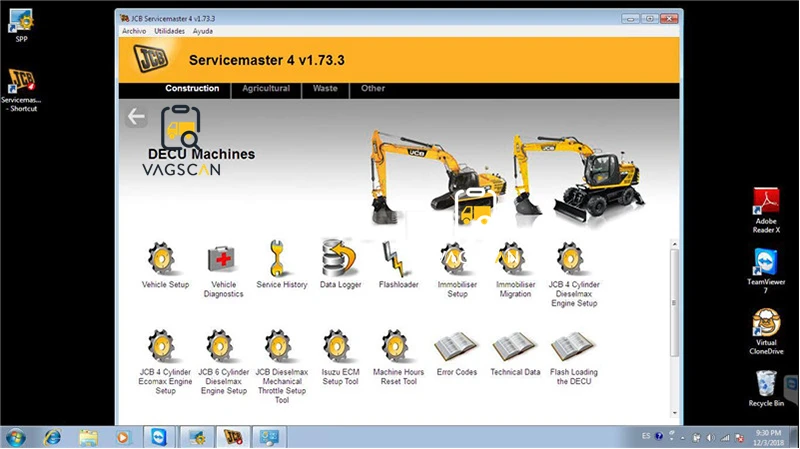Click the DECU Machines clipboard icon

[181, 127]
